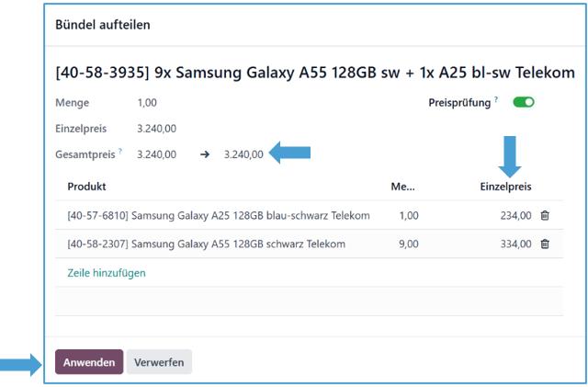Click the Me... quantity column header
Screen dimensions: 588x387
400,187
